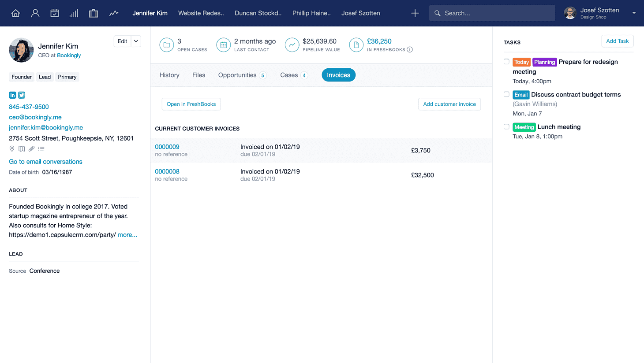The height and width of the screenshot is (363, 644).
Task: Select the Invoices tab
Action: click(x=338, y=75)
